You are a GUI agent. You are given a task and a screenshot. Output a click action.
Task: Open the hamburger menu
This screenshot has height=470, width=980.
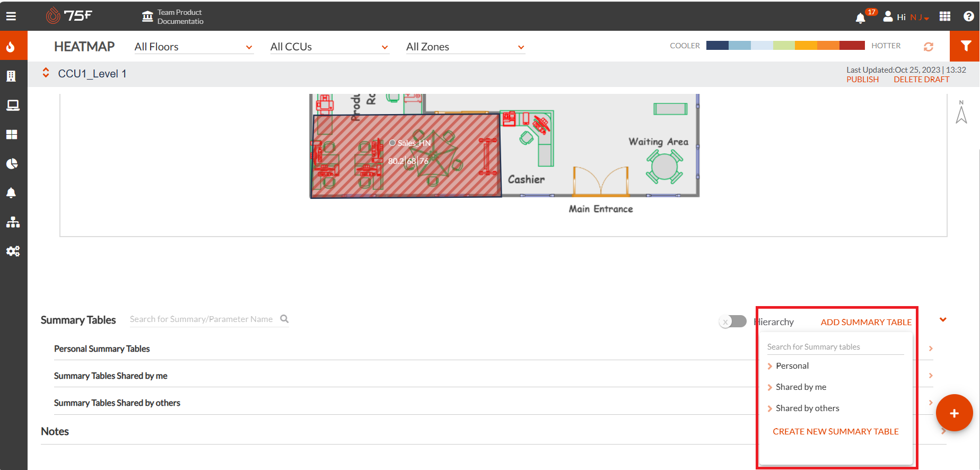(11, 16)
